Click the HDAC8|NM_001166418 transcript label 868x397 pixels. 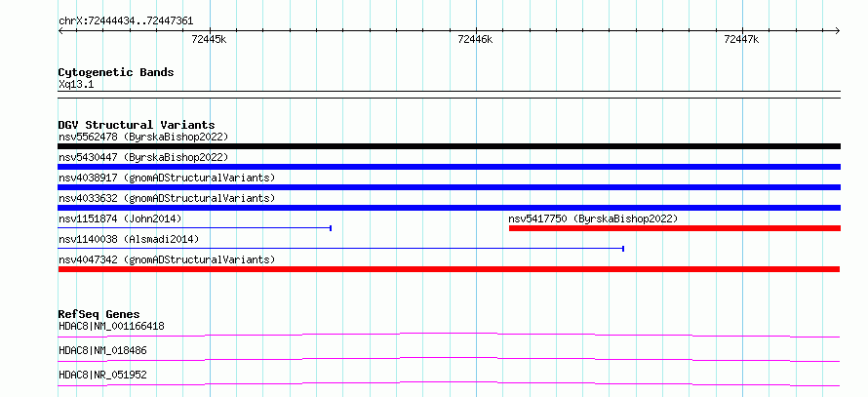(x=111, y=326)
